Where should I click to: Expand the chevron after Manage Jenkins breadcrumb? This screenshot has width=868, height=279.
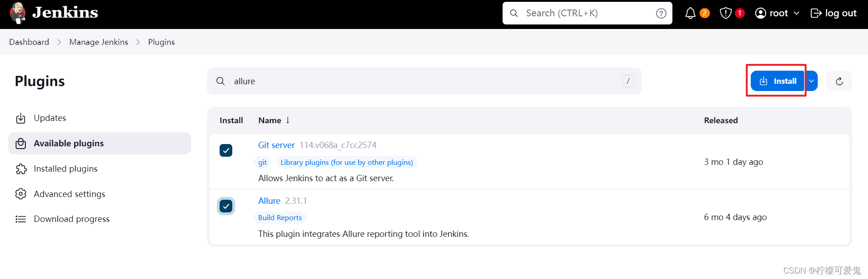coord(138,42)
